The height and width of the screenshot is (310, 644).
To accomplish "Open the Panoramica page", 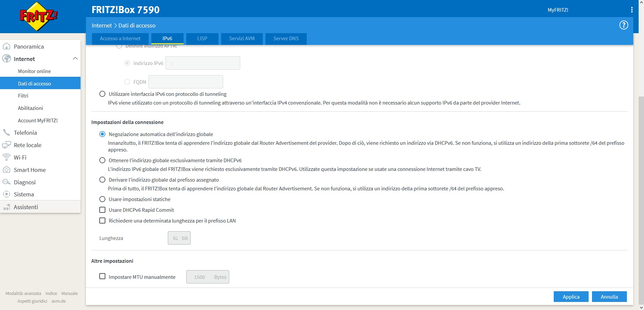I will [40, 46].
